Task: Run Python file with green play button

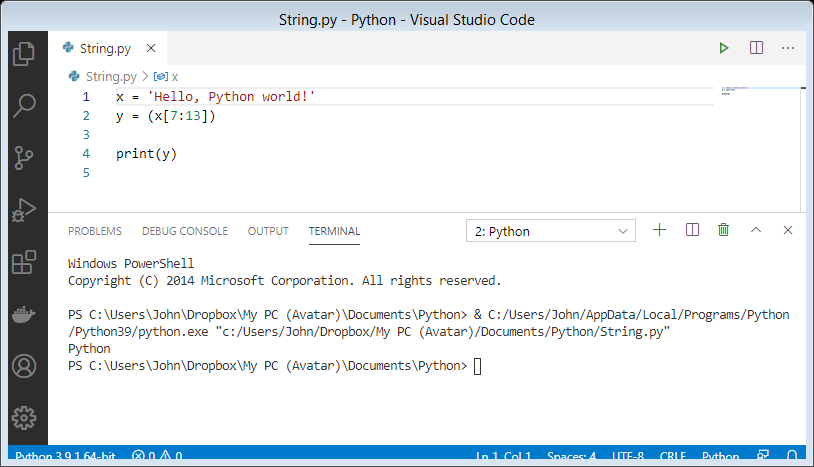Action: tap(724, 48)
